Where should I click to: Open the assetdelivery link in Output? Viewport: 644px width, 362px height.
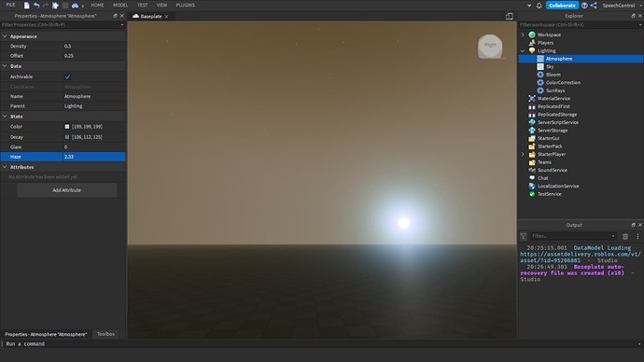coord(581,258)
